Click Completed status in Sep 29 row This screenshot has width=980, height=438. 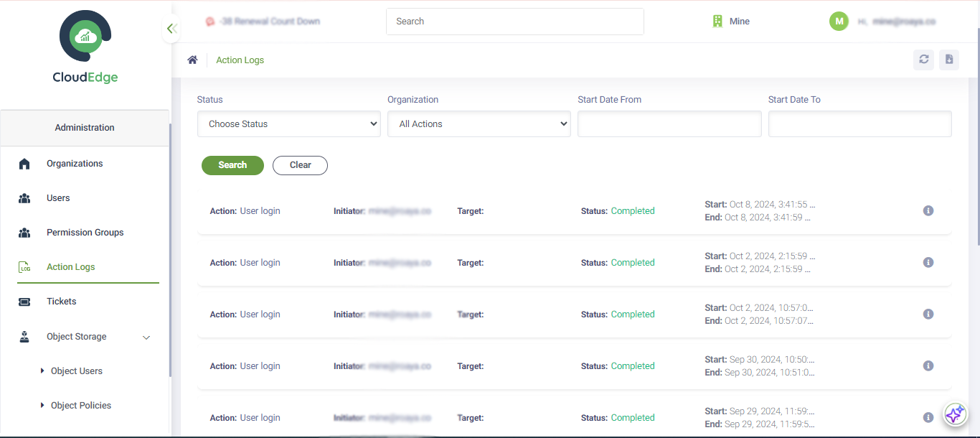pos(633,418)
